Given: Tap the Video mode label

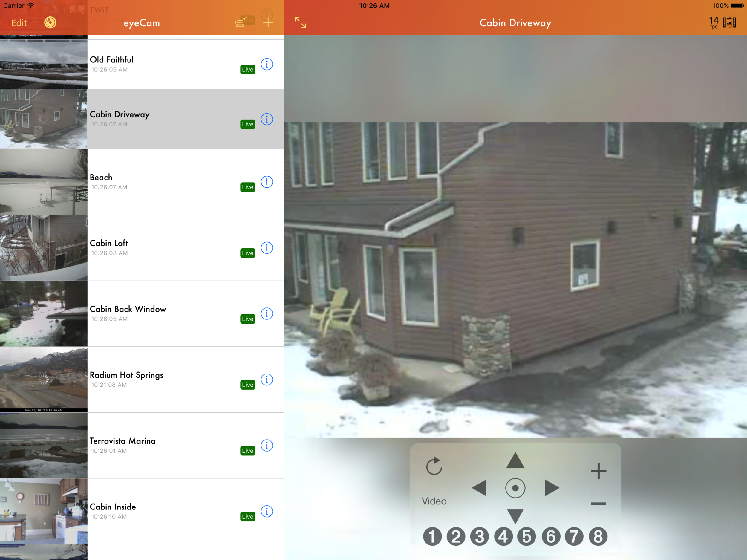Looking at the screenshot, I should coord(434,501).
